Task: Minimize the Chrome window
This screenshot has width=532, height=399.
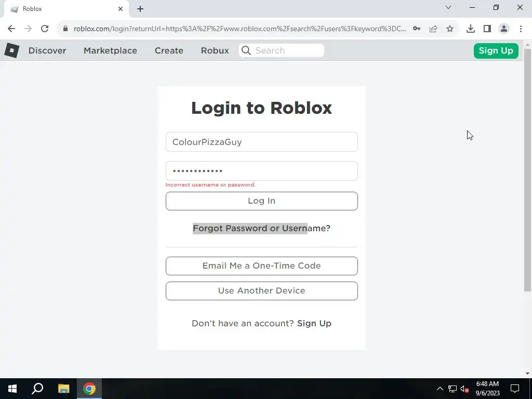Action: (472, 7)
